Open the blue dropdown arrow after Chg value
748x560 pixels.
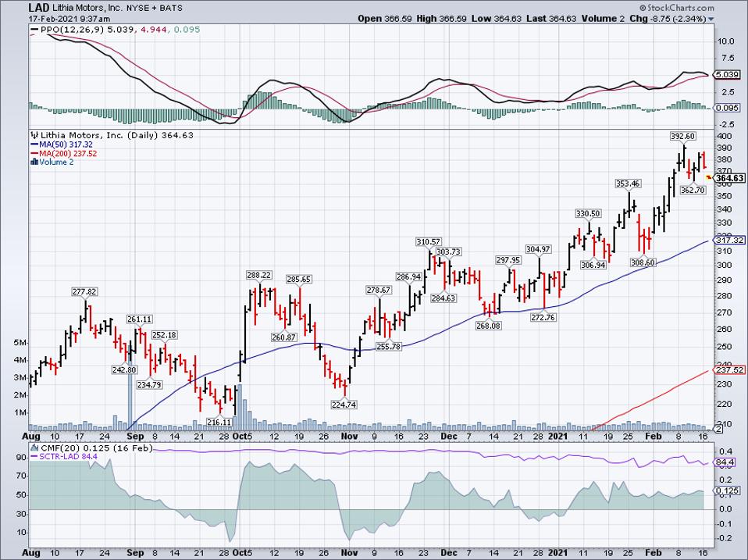pos(711,19)
